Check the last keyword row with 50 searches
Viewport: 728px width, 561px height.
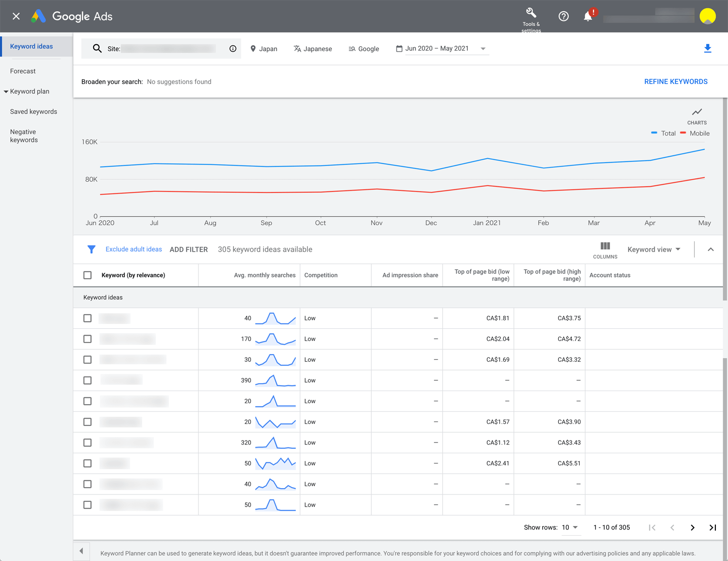[x=87, y=505]
